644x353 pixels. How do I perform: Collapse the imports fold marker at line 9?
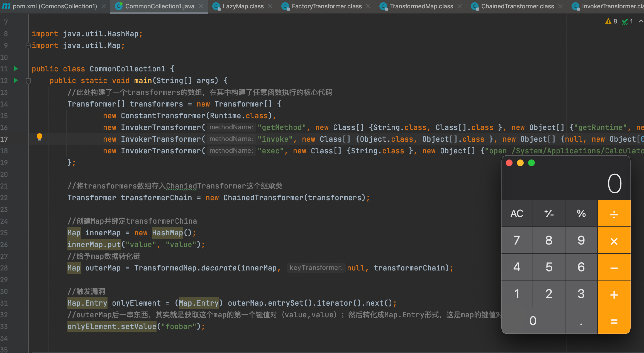coord(28,45)
